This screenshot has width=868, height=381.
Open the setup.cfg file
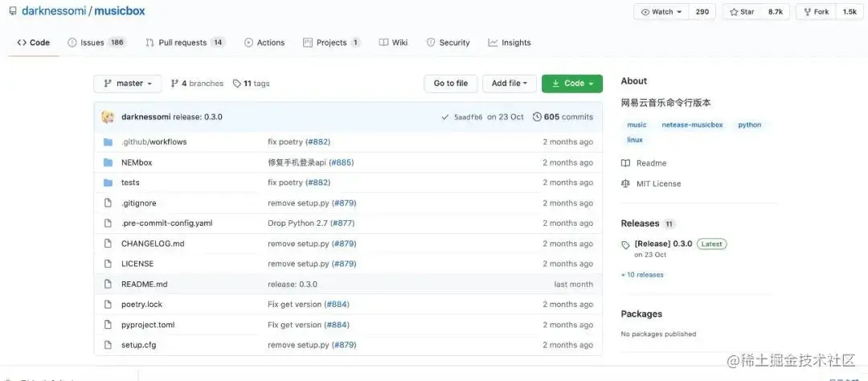click(138, 345)
